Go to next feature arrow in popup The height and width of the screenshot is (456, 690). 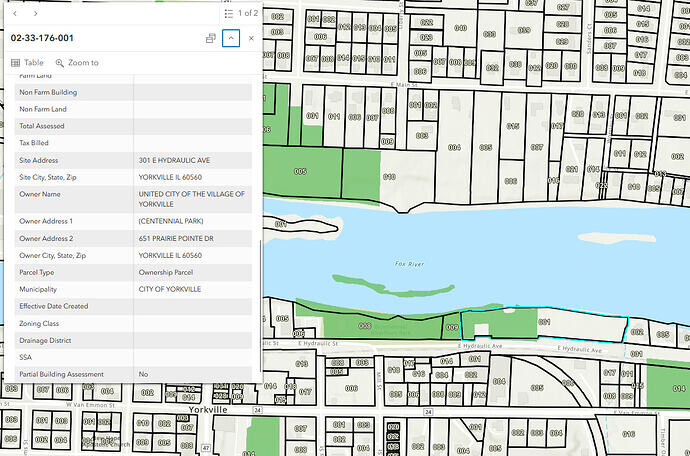(36, 14)
